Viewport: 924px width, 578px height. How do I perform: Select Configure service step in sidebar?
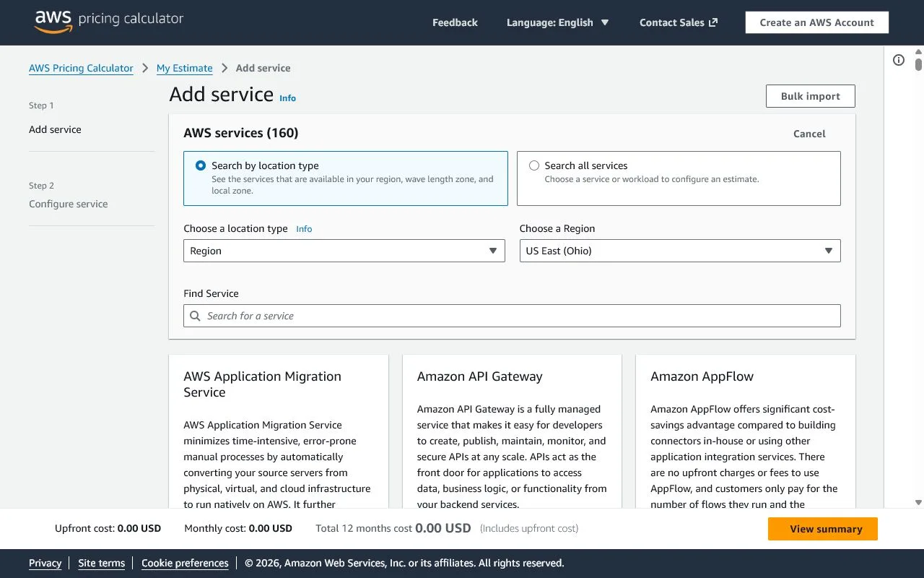(68, 204)
